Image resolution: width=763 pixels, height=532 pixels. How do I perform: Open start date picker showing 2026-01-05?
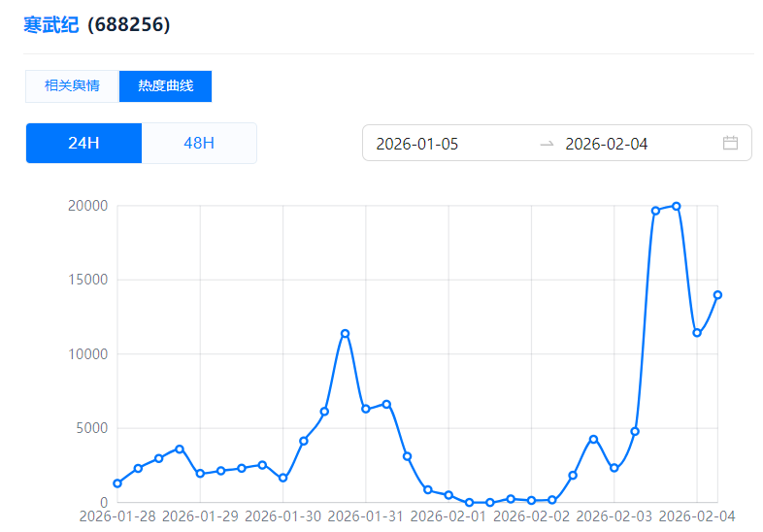click(417, 144)
